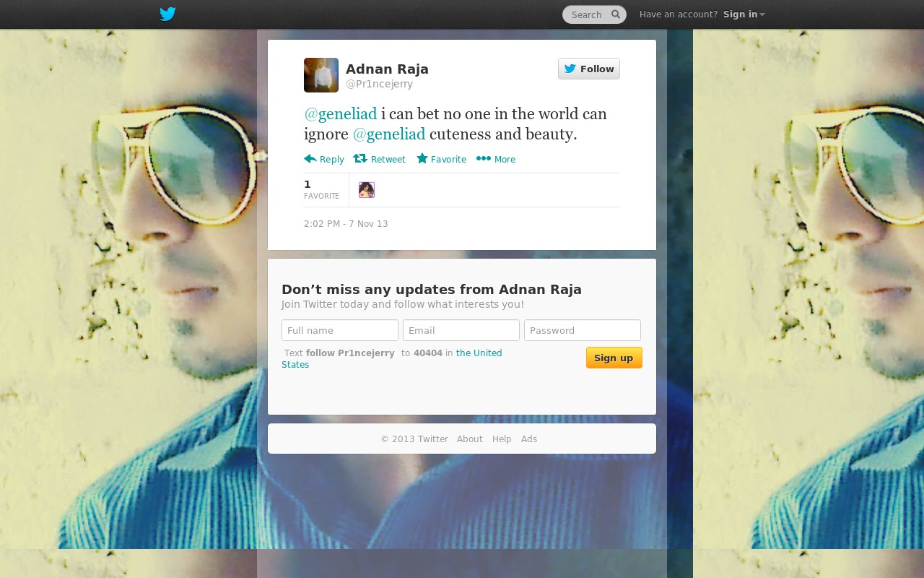Viewport: 924px width, 578px height.
Task: Click "Have an account?" text
Action: 679,14
